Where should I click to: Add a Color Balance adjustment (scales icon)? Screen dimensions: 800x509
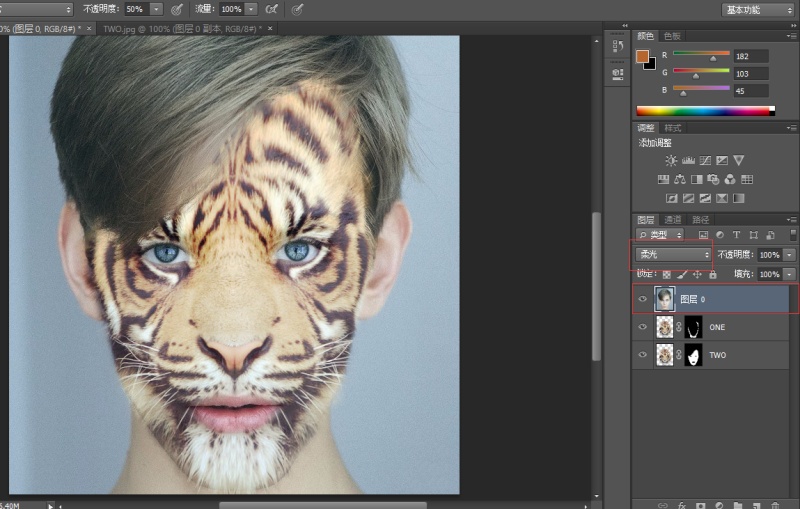[x=680, y=180]
